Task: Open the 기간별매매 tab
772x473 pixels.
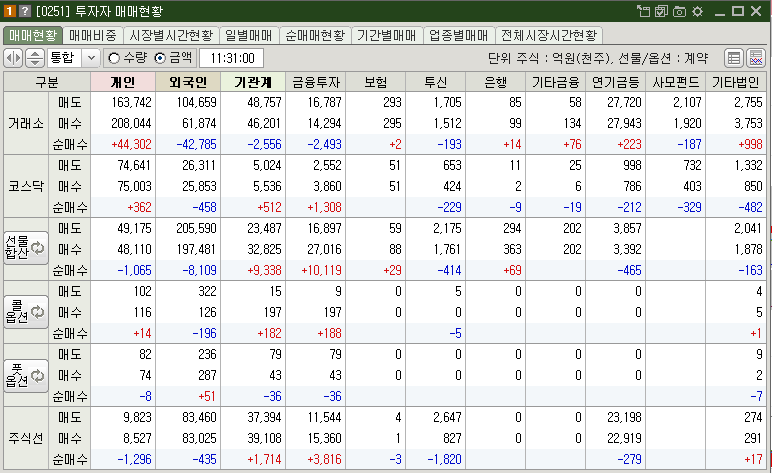Action: tap(386, 35)
